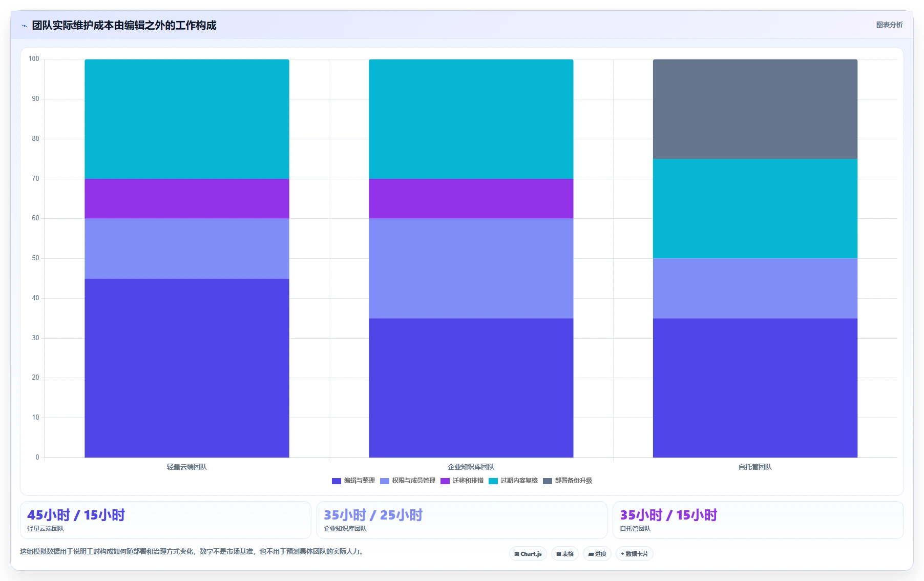
Task: Click 自托管团队 cyan 过期内容复核 segment
Action: [755, 209]
